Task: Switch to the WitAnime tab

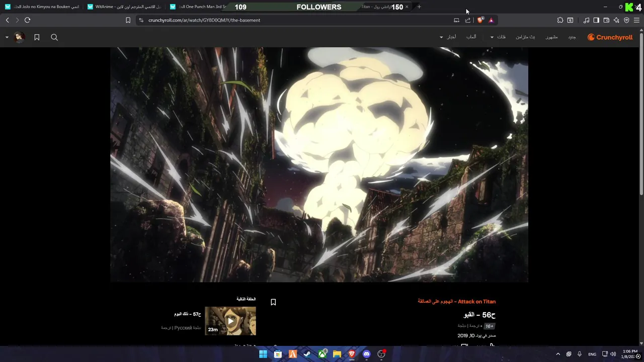Action: pyautogui.click(x=125, y=7)
